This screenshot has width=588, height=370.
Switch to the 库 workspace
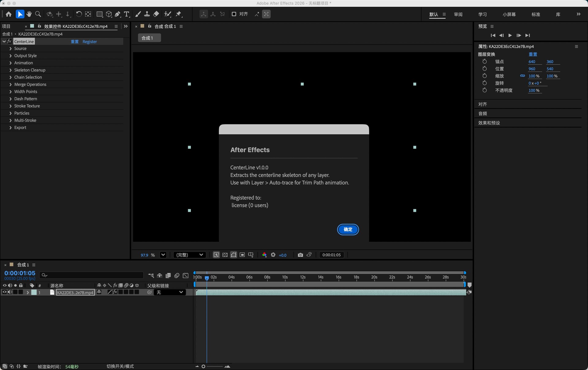558,14
